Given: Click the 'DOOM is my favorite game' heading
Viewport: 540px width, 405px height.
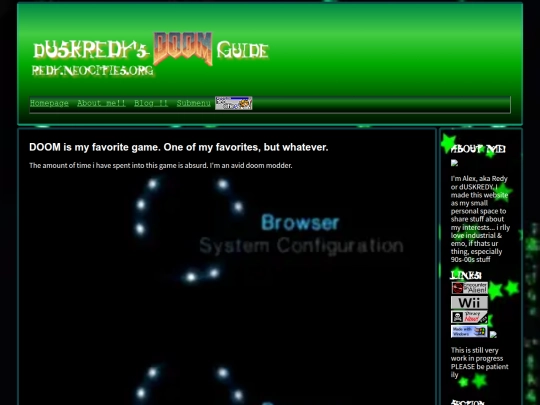Looking at the screenshot, I should point(179,147).
